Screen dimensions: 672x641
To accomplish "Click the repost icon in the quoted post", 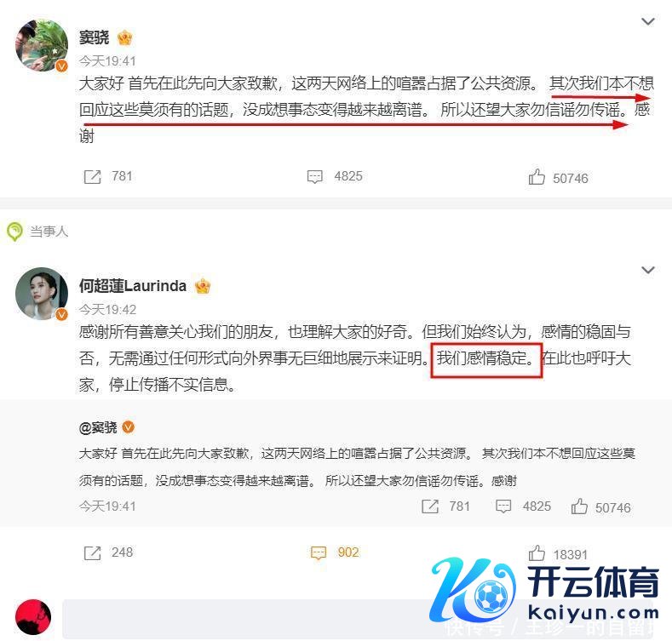I will click(430, 507).
